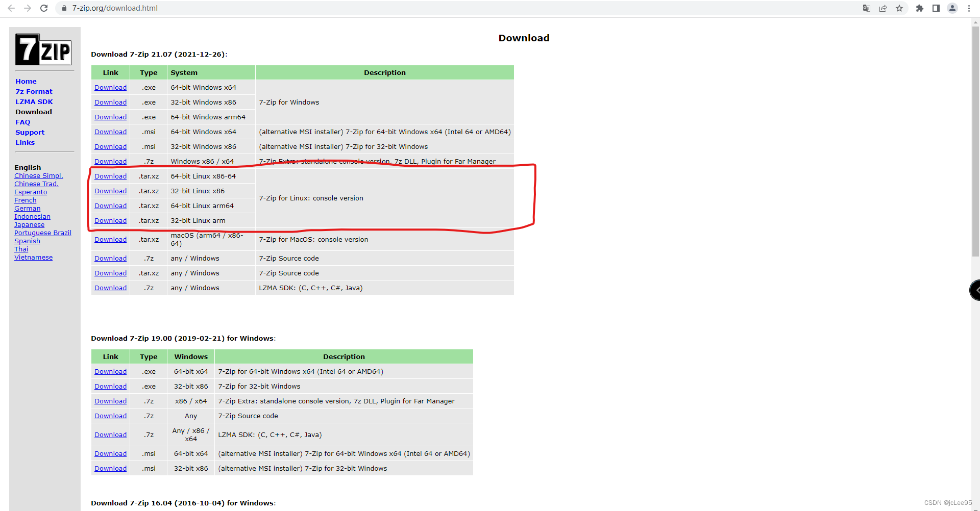980x511 pixels.
Task: Download the 64-bit Windows x64 .msi installer
Action: (110, 132)
